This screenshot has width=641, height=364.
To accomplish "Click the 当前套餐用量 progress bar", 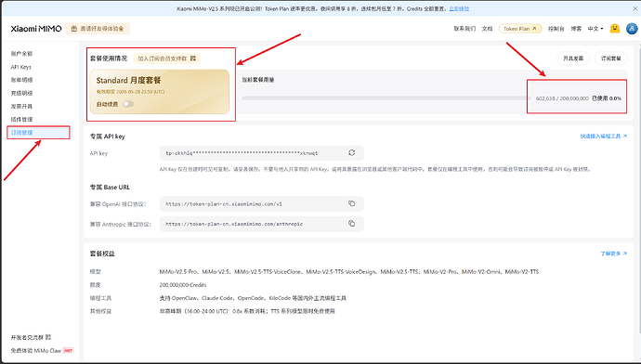I will (x=386, y=98).
